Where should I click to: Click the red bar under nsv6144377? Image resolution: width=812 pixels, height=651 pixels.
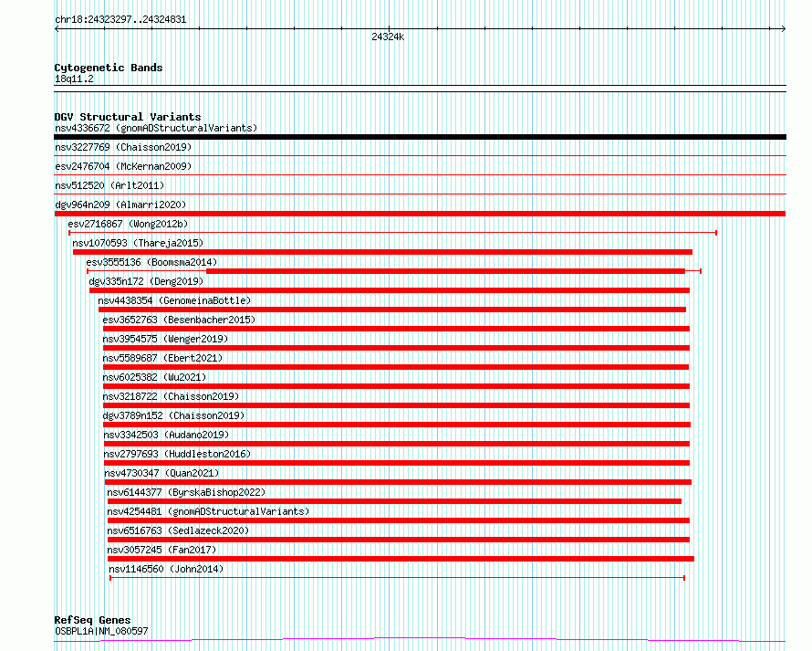coord(395,501)
